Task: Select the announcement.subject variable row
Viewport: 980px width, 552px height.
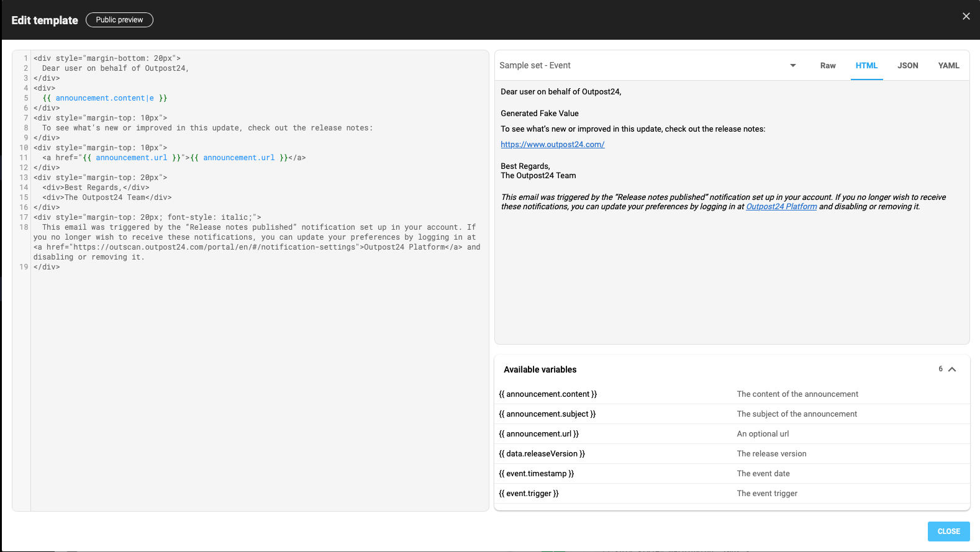Action: click(547, 414)
